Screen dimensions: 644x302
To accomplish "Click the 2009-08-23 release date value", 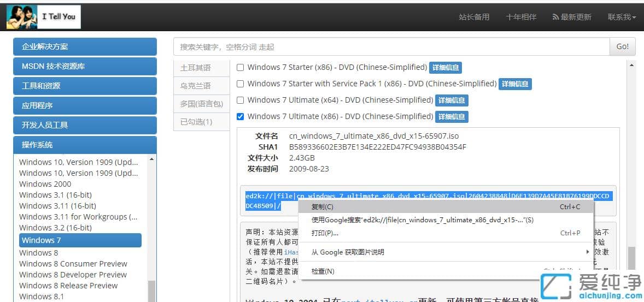I will coord(309,169).
